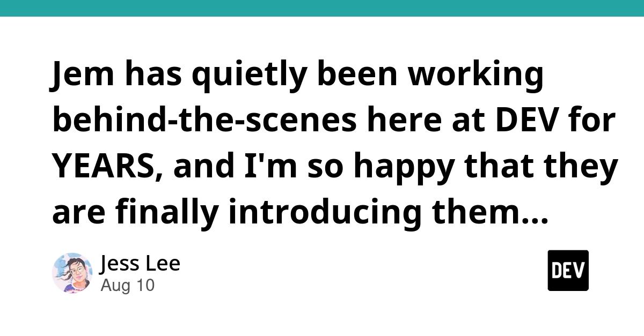Click the black DEV logo badge
Screen dimensions: 644x336
[568, 271]
